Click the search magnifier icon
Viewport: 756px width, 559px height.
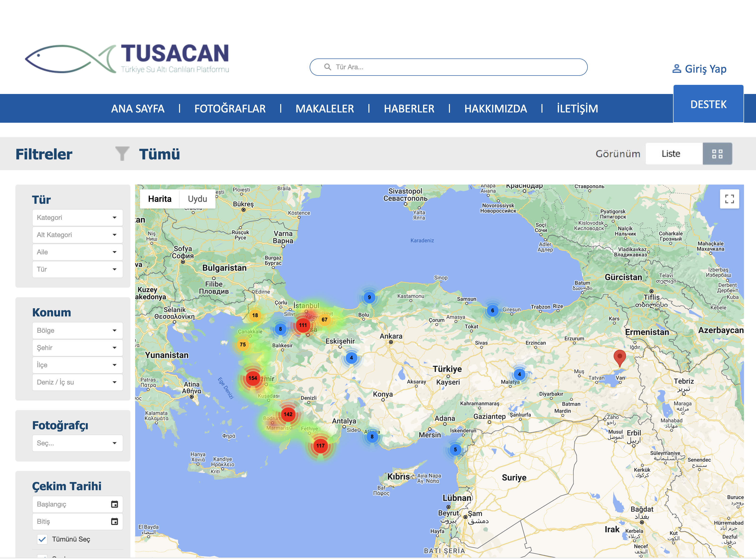[327, 67]
